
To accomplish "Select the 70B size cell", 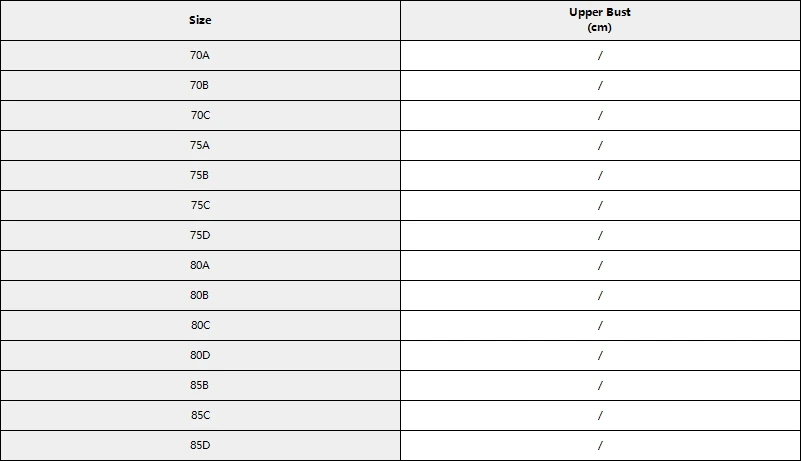I will tap(200, 85).
